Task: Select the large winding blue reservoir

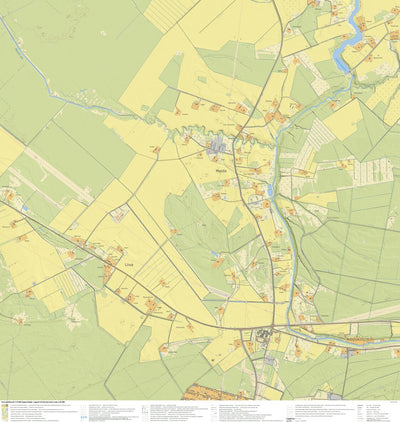Action: click(348, 41)
